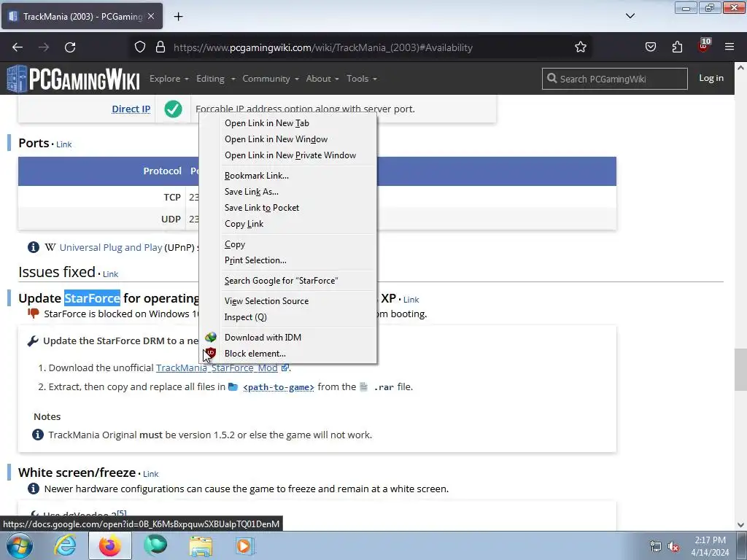Choose Download with IDM
747x560 pixels.
click(x=287, y=337)
